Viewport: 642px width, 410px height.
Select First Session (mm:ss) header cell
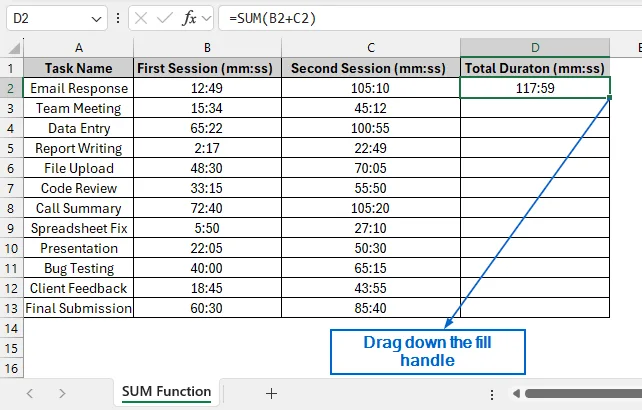click(208, 68)
